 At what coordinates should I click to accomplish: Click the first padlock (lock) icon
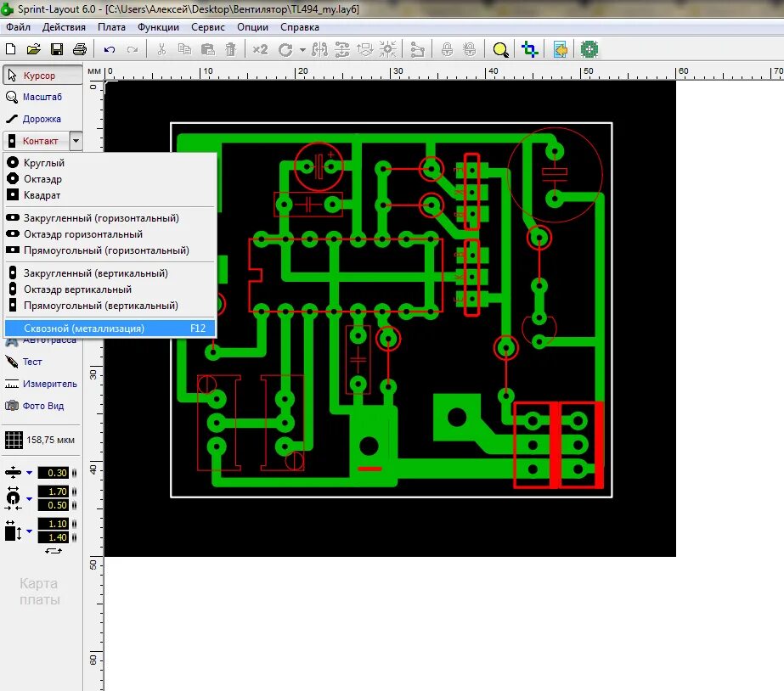click(447, 49)
